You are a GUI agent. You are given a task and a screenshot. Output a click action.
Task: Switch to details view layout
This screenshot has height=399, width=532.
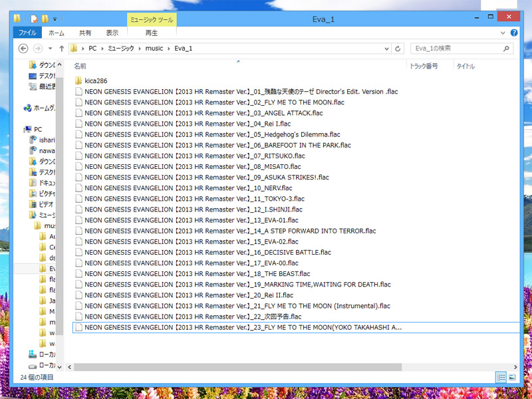coord(500,377)
